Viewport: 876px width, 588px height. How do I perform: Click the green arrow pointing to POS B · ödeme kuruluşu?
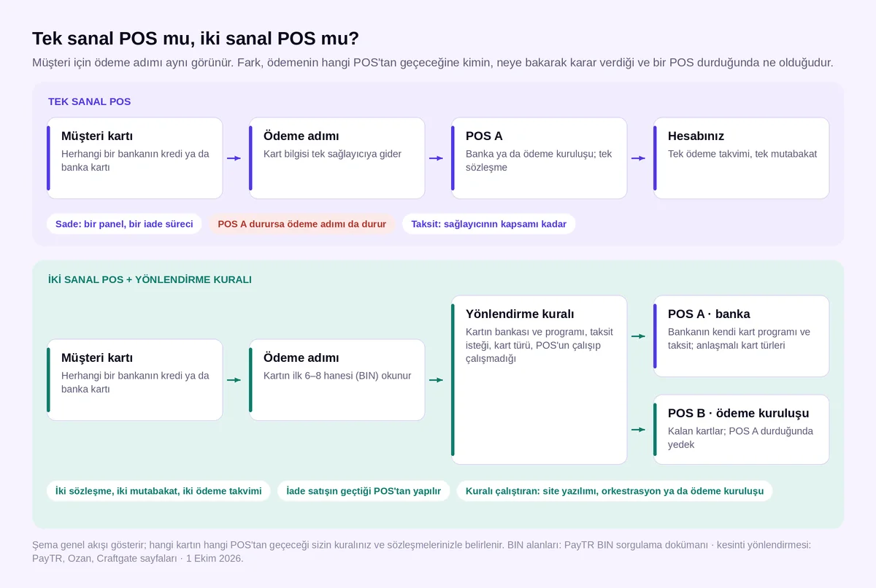pos(638,430)
